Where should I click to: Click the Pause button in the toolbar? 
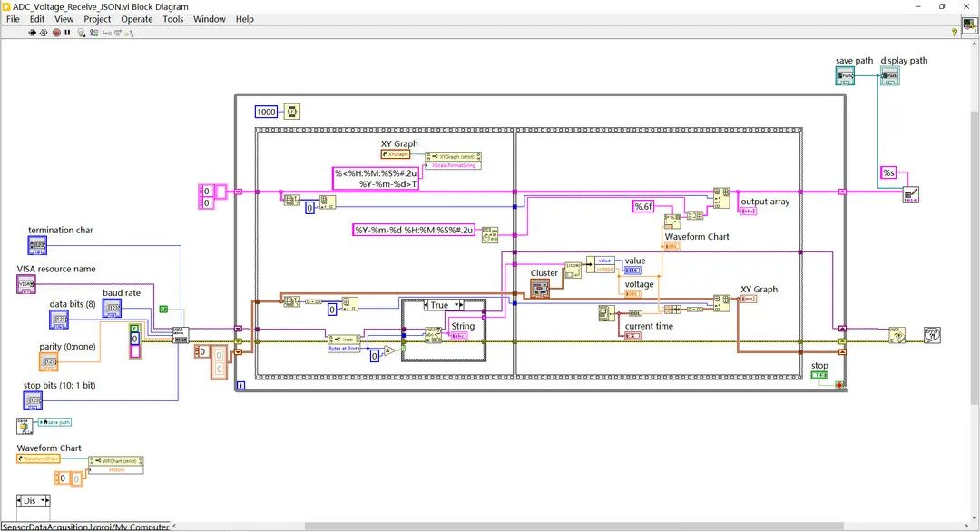point(67,33)
